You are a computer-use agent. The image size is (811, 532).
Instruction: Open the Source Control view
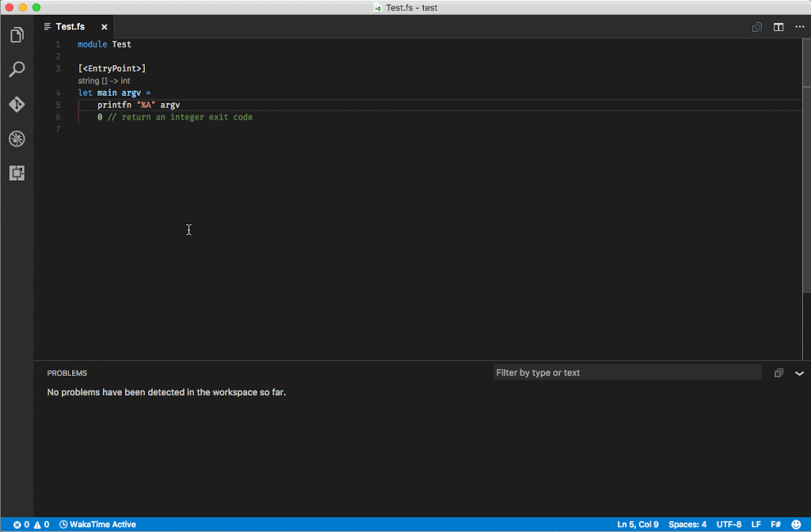pos(17,104)
